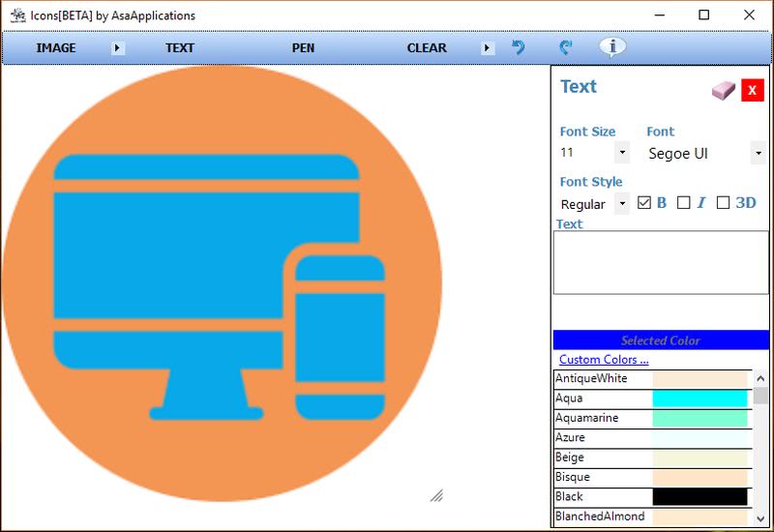This screenshot has height=532, width=774.
Task: Enable the Italic checkbox
Action: (x=684, y=203)
